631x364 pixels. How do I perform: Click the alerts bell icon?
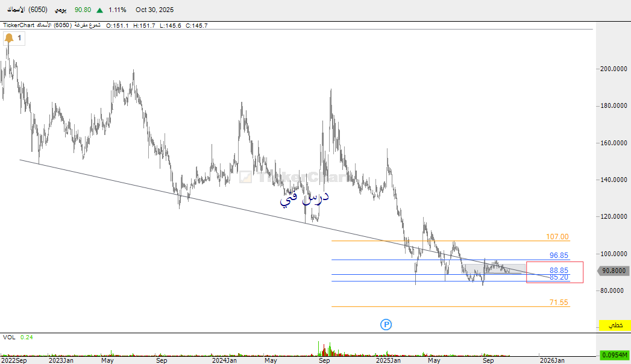pyautogui.click(x=9, y=39)
